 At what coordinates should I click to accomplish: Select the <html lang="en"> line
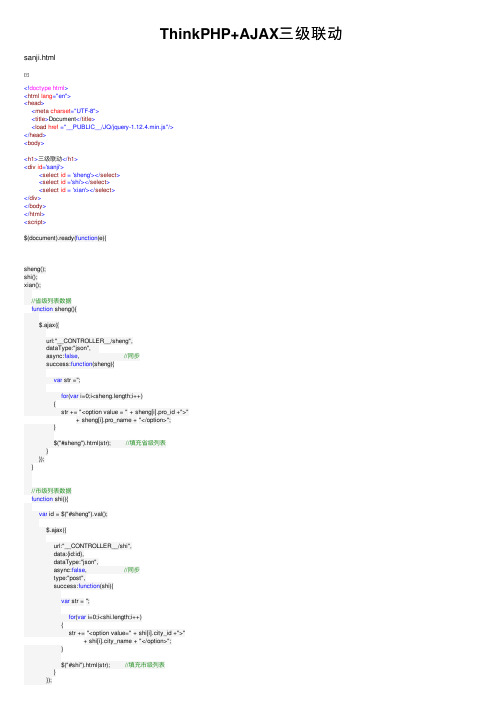[x=47, y=96]
